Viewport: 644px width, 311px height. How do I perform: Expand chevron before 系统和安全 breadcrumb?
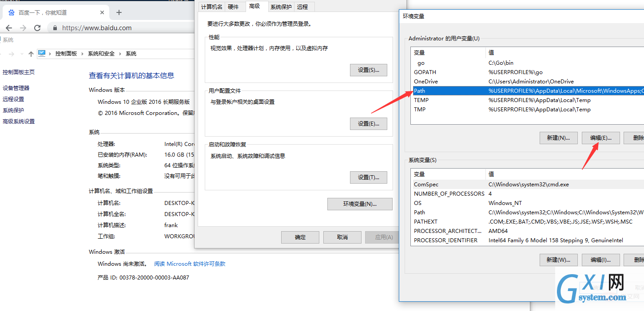(83, 54)
